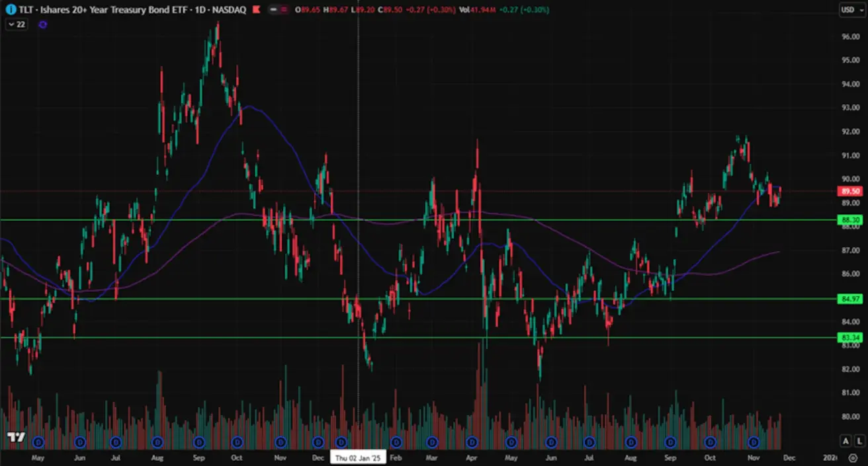Open the 1D interval in the chart title

pyautogui.click(x=199, y=10)
